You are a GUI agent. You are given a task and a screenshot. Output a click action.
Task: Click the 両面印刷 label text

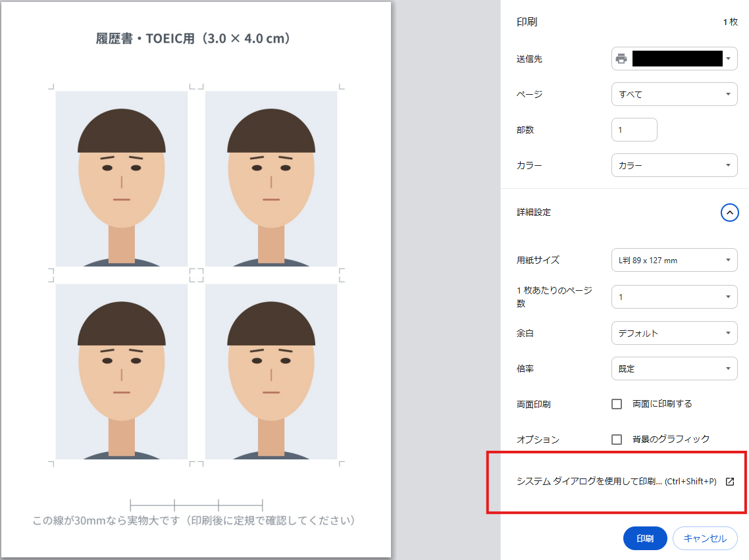pyautogui.click(x=534, y=404)
